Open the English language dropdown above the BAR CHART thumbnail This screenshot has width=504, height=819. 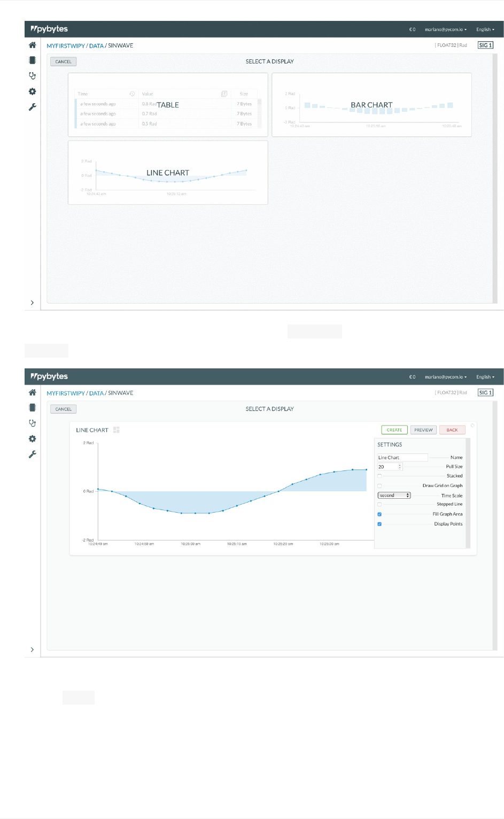click(485, 29)
